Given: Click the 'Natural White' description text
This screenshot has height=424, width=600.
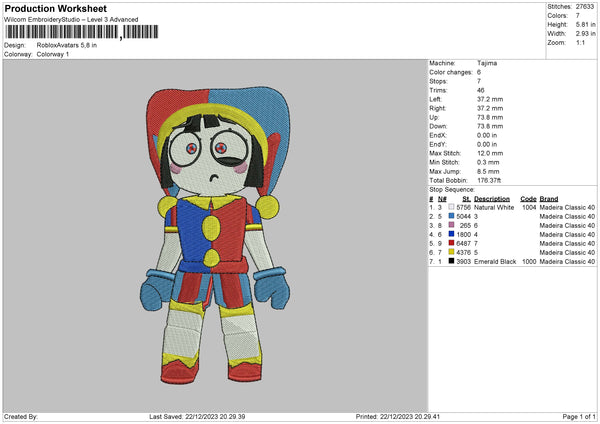Looking at the screenshot, I should (x=494, y=207).
